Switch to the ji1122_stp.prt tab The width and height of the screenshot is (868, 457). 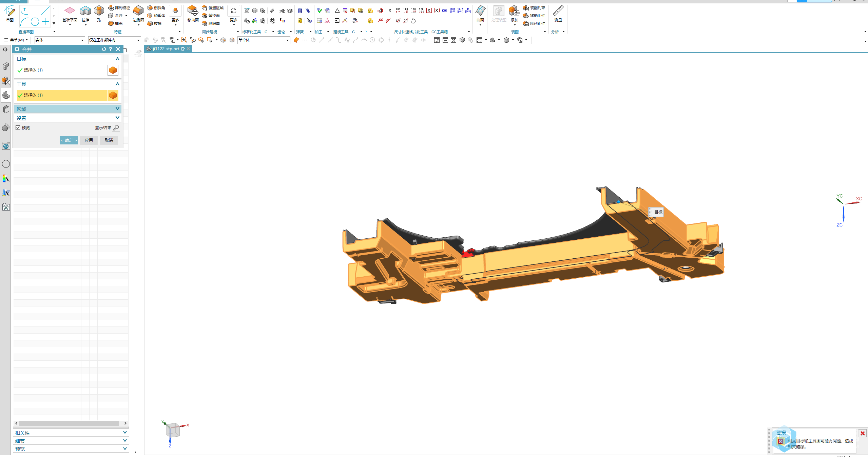click(166, 49)
